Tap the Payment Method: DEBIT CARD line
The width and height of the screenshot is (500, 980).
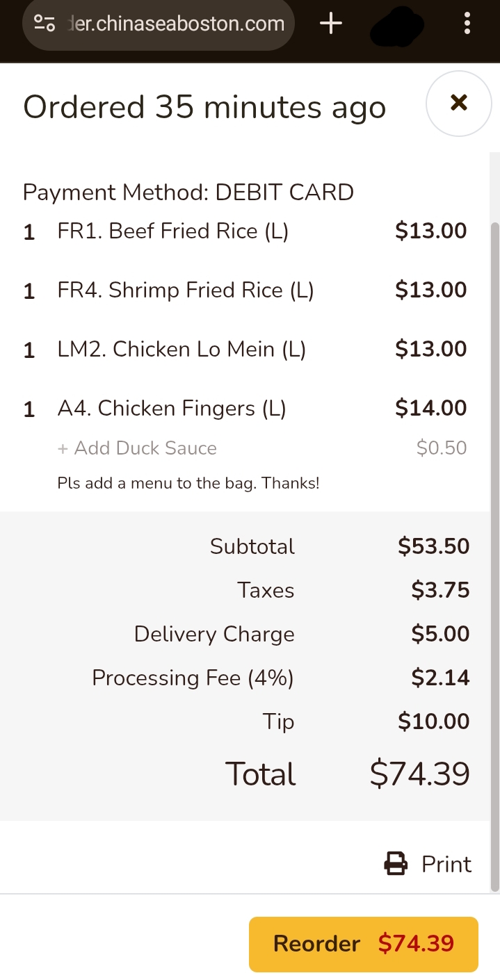click(x=188, y=192)
